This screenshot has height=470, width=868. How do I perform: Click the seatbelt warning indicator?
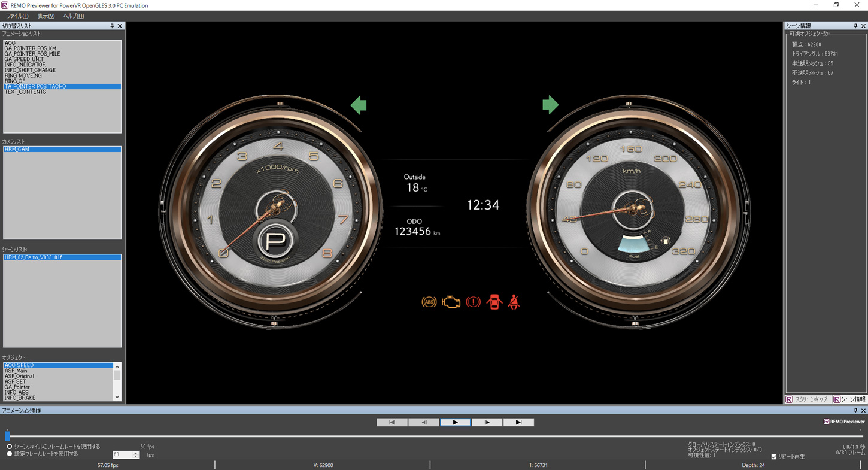(514, 302)
